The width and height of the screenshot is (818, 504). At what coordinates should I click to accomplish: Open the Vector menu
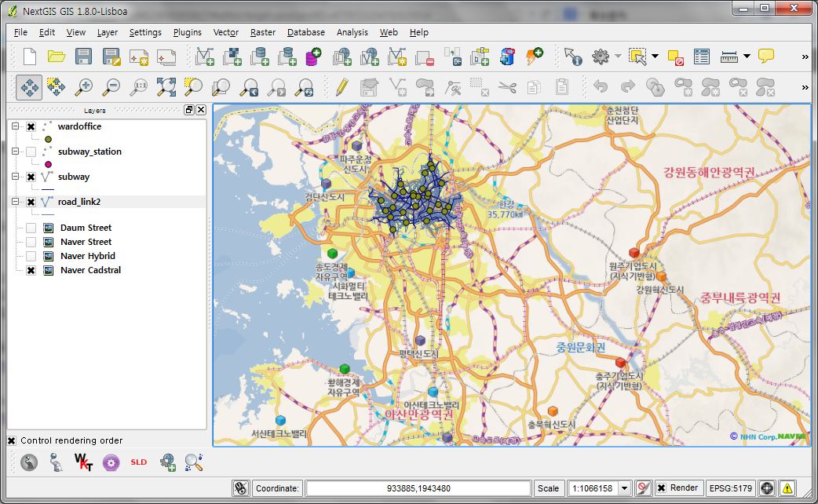(x=225, y=32)
